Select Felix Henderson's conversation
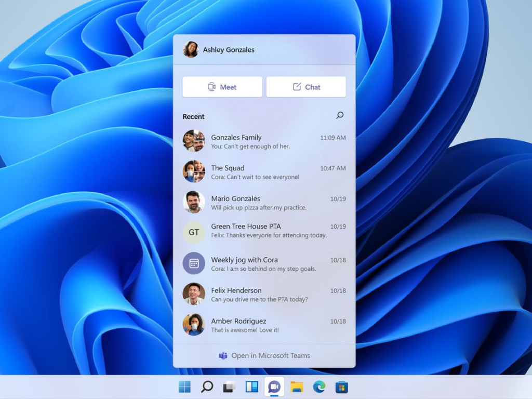532x399 pixels. coord(264,295)
